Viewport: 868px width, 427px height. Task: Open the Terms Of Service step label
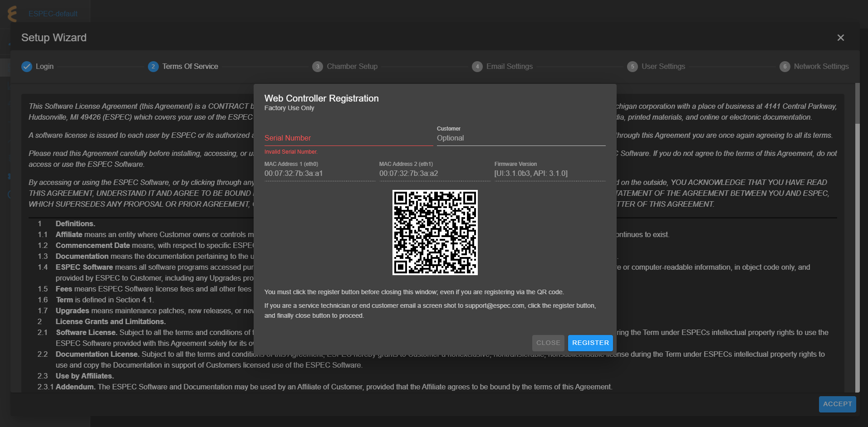190,67
